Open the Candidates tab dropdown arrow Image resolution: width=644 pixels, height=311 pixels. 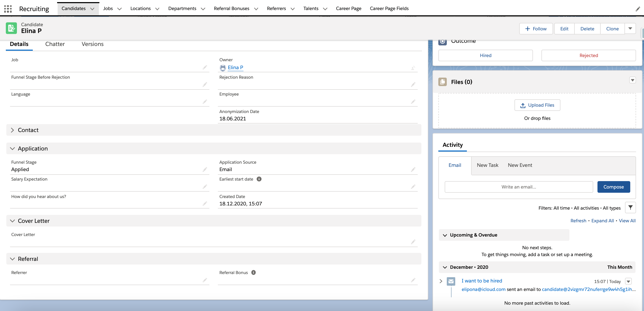[x=92, y=9]
